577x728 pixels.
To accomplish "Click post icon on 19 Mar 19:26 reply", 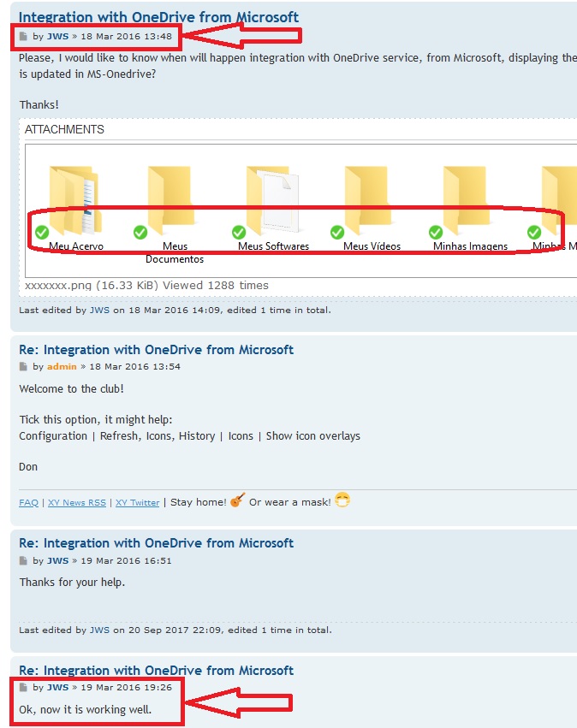I will [x=24, y=688].
